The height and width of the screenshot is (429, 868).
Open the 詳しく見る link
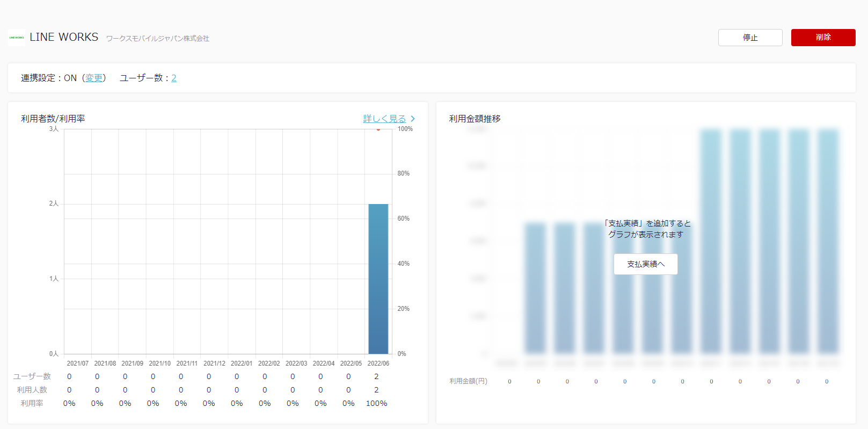coord(384,119)
